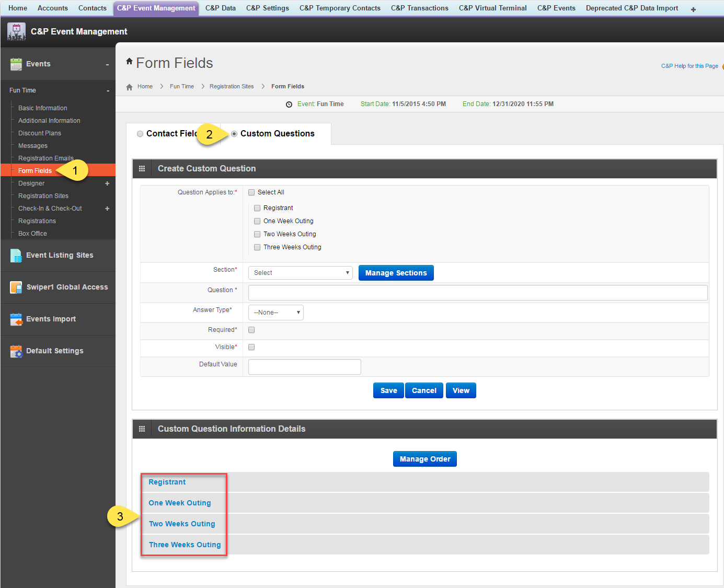Click the Manage Order button
Viewport: 724px width, 588px height.
coord(425,459)
